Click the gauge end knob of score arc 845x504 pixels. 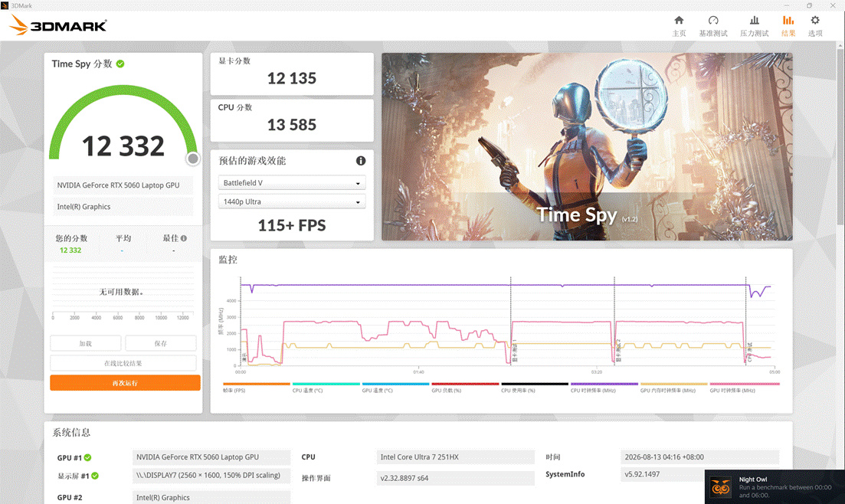[x=193, y=159]
